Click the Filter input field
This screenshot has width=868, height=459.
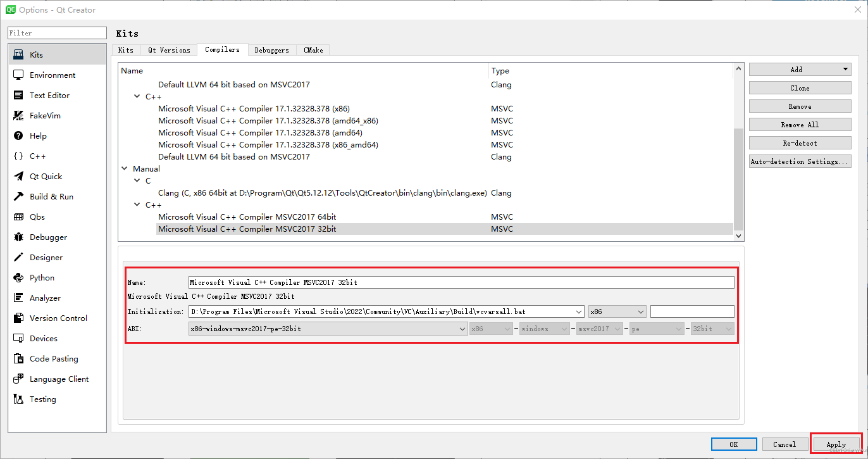coord(57,33)
